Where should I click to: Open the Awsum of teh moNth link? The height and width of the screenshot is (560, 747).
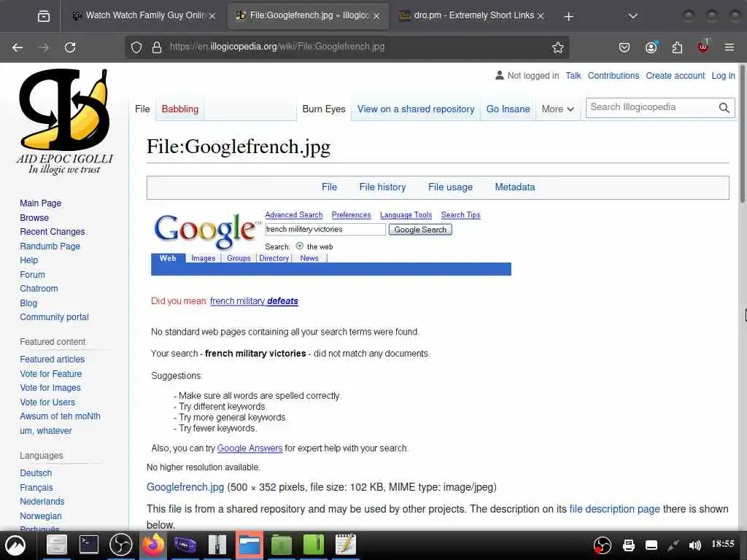(x=60, y=416)
